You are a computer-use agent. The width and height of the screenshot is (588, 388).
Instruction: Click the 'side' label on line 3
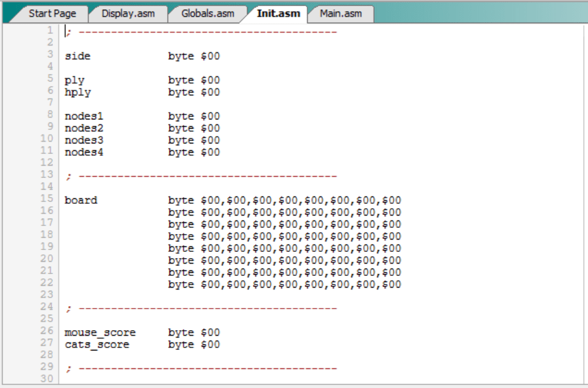click(78, 57)
